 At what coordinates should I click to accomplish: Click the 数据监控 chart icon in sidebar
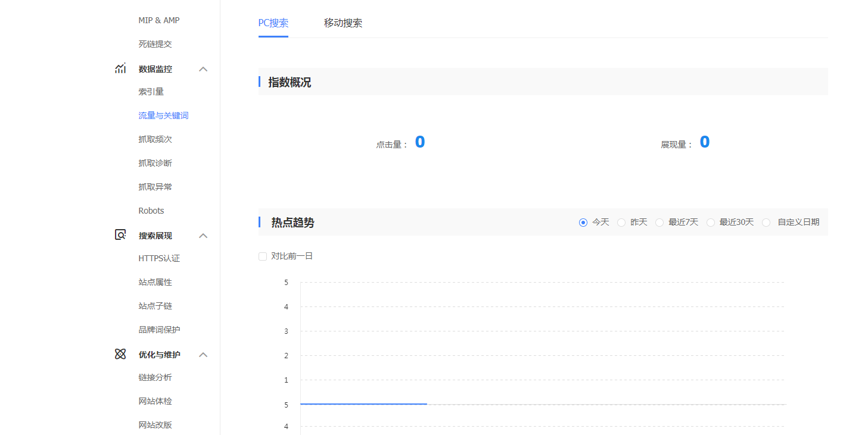[x=120, y=68]
